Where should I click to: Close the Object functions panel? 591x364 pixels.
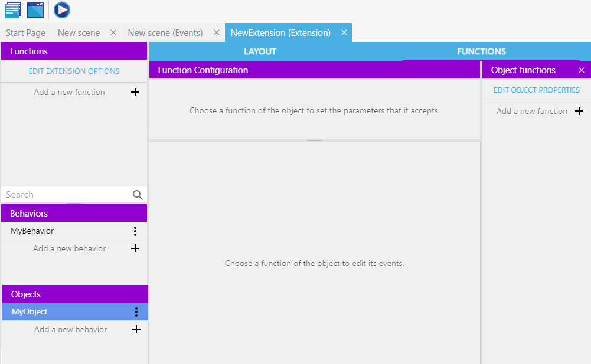pyautogui.click(x=582, y=70)
